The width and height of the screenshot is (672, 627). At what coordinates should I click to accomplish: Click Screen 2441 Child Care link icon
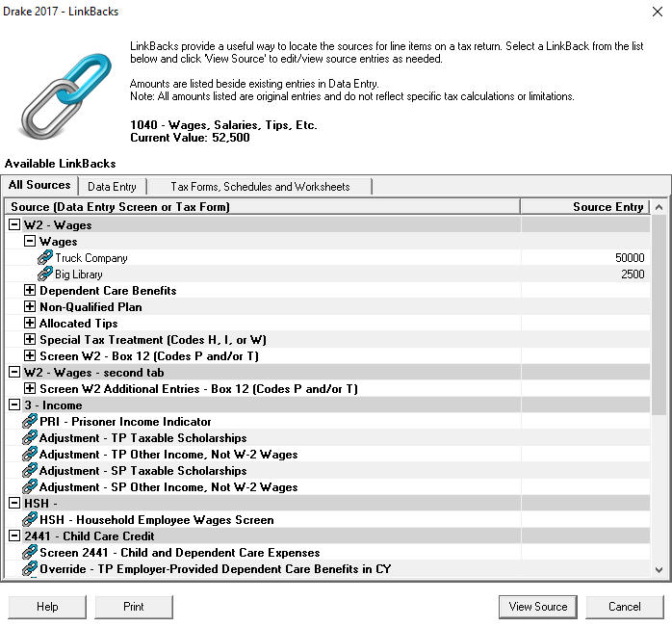[29, 553]
